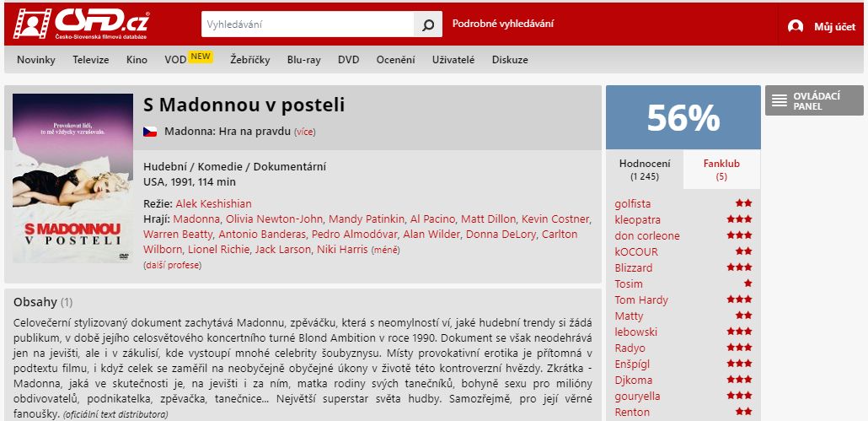Switch to the Hodnocení tab

point(645,170)
